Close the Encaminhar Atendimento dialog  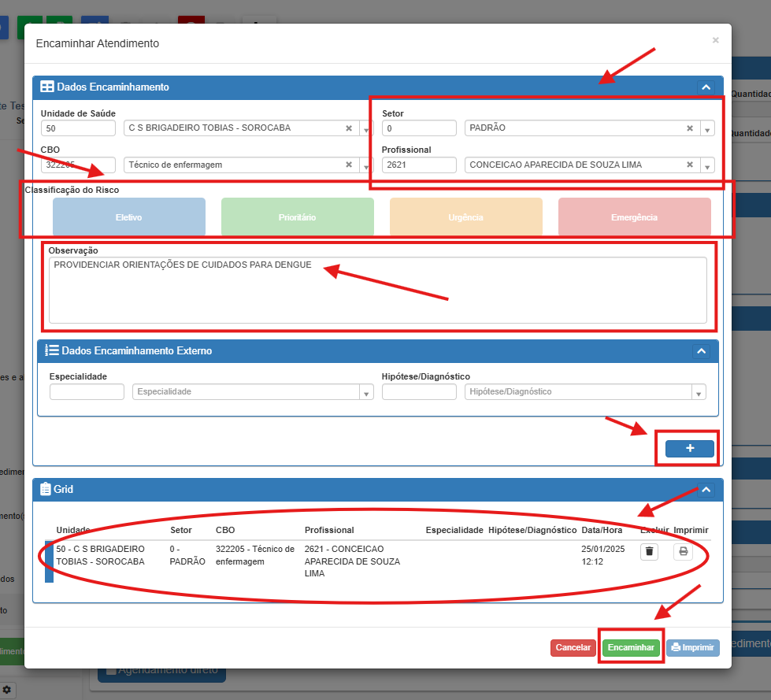click(715, 40)
